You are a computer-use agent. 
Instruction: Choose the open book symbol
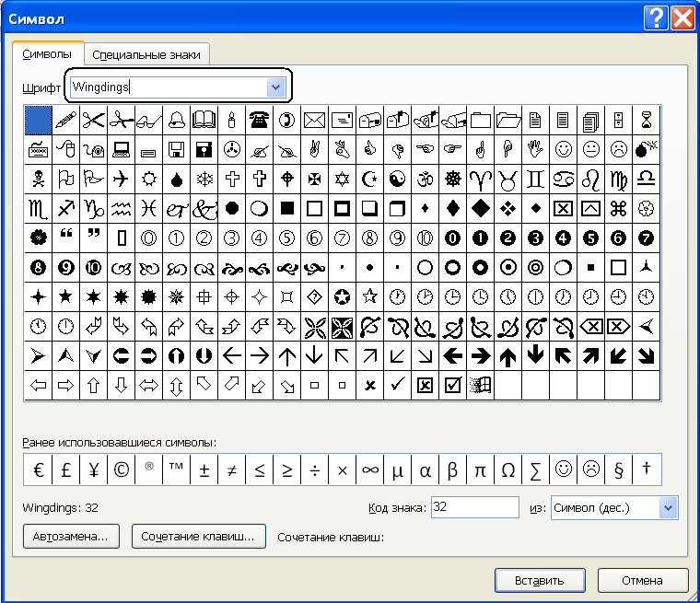click(204, 120)
